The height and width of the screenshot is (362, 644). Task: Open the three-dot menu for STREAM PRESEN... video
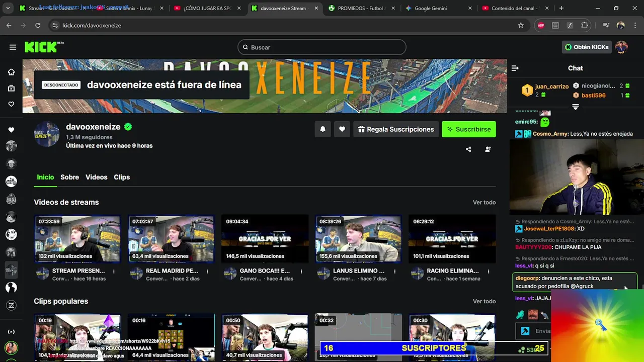coord(114,271)
